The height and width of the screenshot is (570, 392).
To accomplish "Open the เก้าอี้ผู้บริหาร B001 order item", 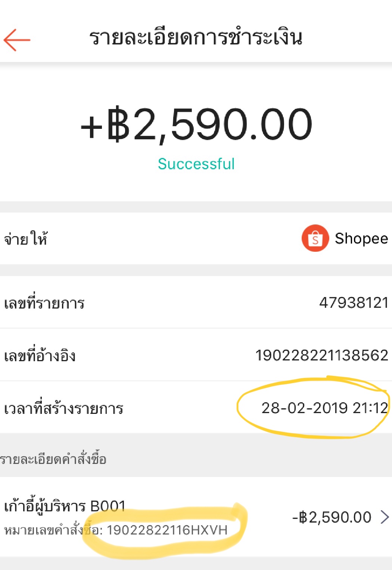I will (x=65, y=506).
